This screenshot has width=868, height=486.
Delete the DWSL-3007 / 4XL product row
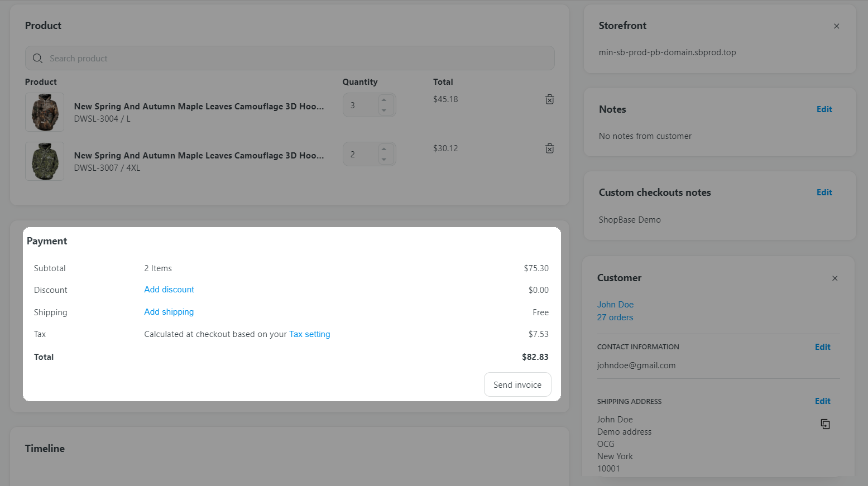point(550,148)
